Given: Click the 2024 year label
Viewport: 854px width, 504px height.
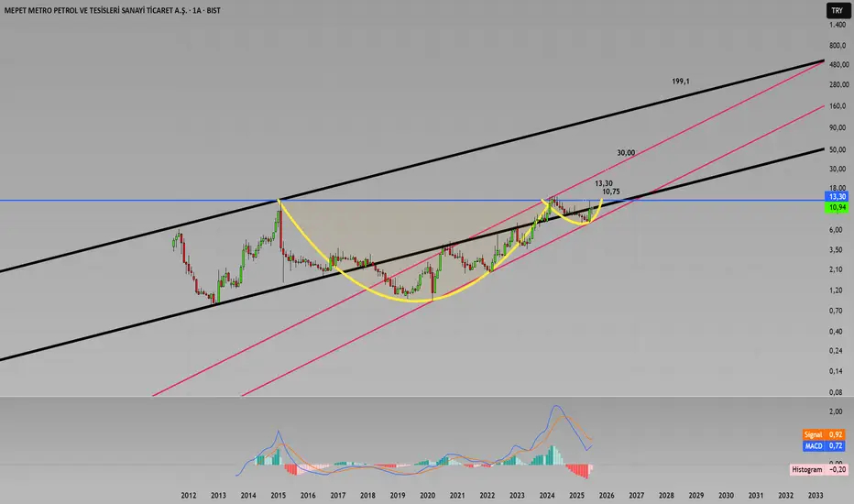Looking at the screenshot, I should 547,496.
